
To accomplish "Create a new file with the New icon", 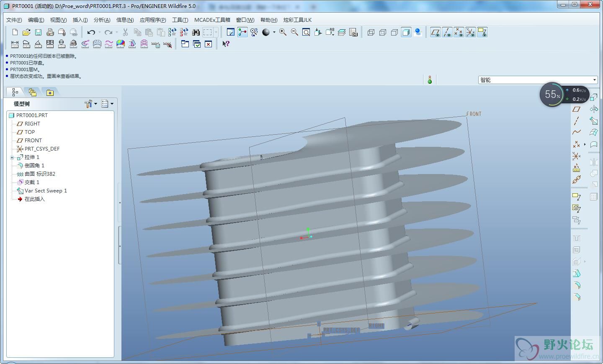I will [15, 32].
